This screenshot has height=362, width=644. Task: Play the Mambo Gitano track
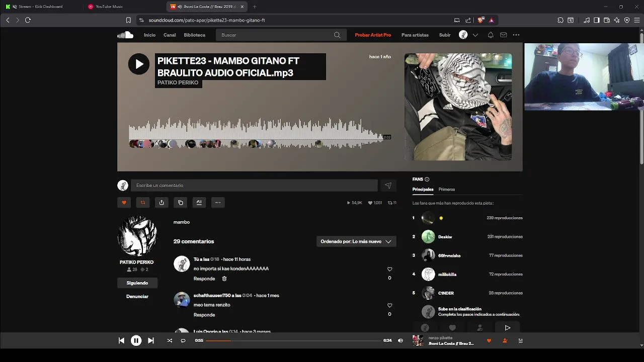(138, 64)
